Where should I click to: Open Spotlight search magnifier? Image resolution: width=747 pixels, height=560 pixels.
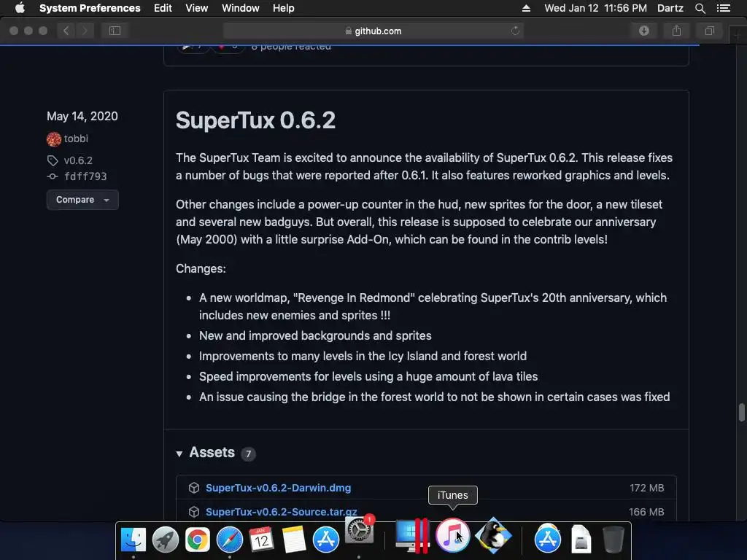pos(700,8)
